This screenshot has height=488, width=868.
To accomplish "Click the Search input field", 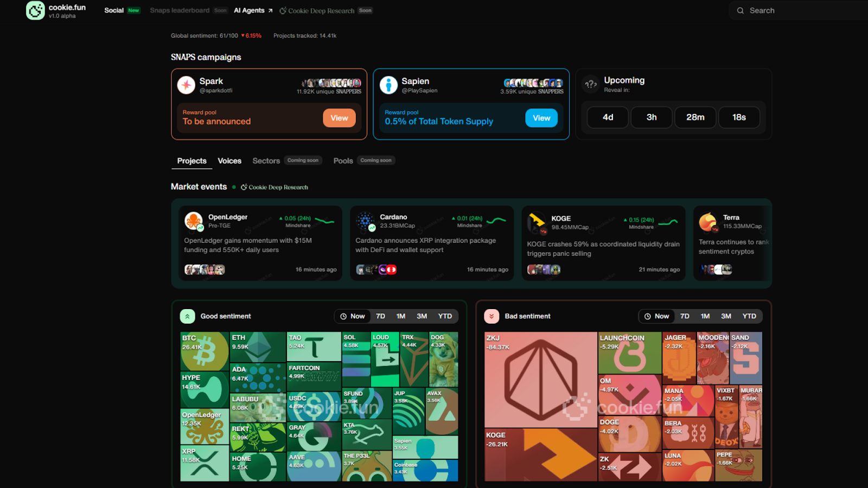I will point(799,10).
